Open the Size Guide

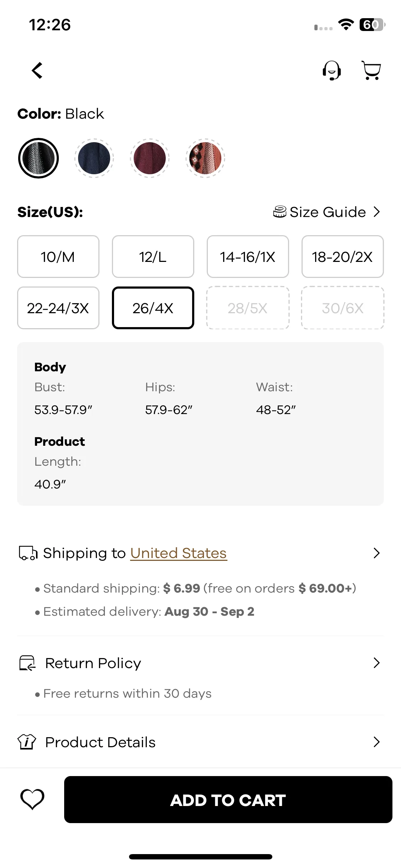[327, 212]
